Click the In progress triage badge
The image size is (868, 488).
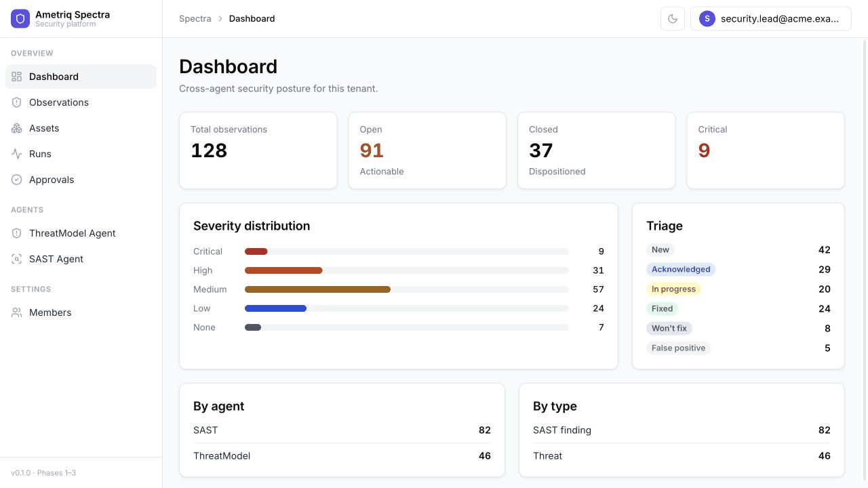[673, 289]
